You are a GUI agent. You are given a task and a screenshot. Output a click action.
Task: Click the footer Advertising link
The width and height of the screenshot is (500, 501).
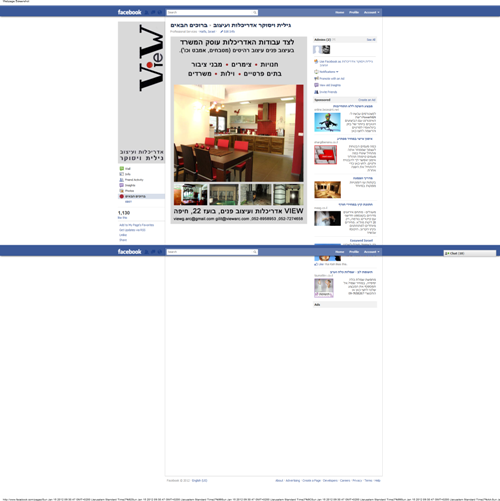(x=293, y=480)
